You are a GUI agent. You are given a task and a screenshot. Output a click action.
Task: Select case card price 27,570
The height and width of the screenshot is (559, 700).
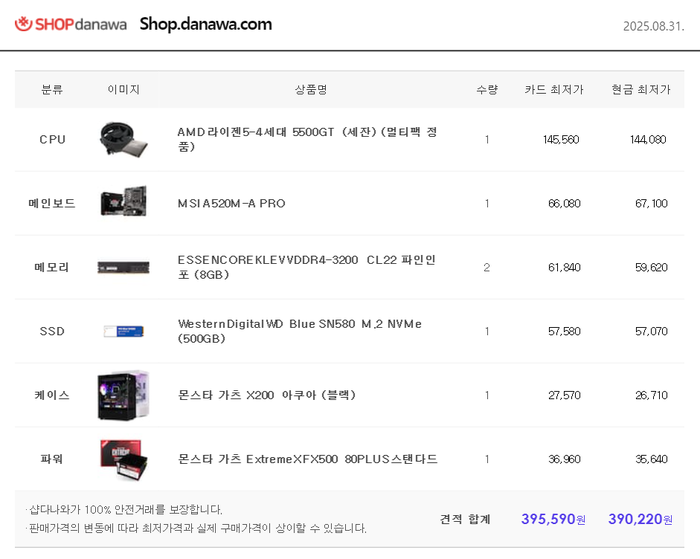coord(564,395)
